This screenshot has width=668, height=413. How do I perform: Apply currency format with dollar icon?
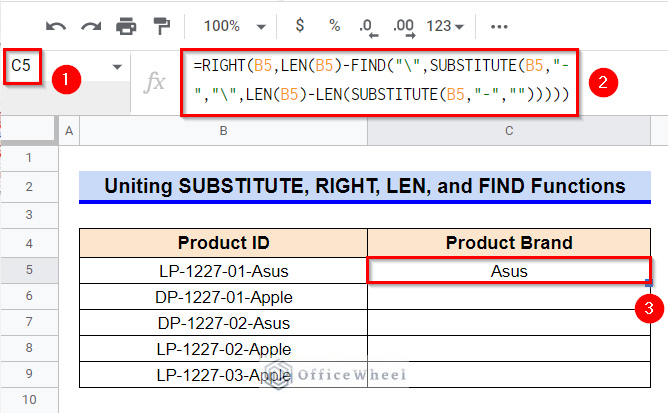coord(300,26)
